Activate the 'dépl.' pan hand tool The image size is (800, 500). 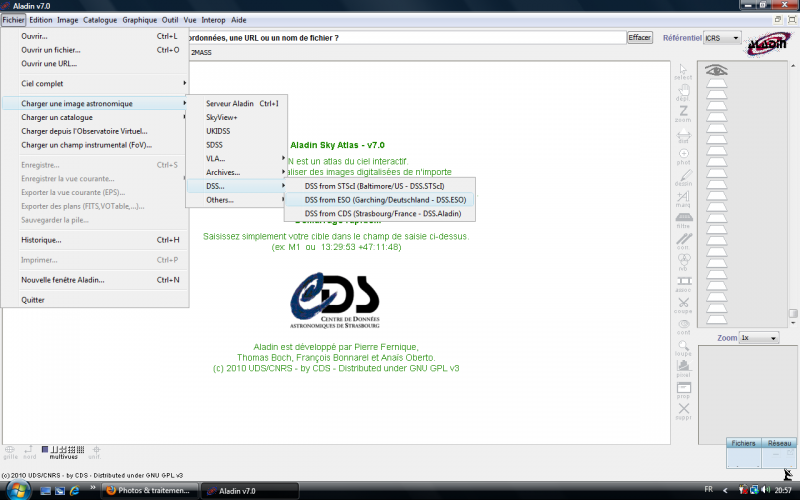[x=683, y=92]
